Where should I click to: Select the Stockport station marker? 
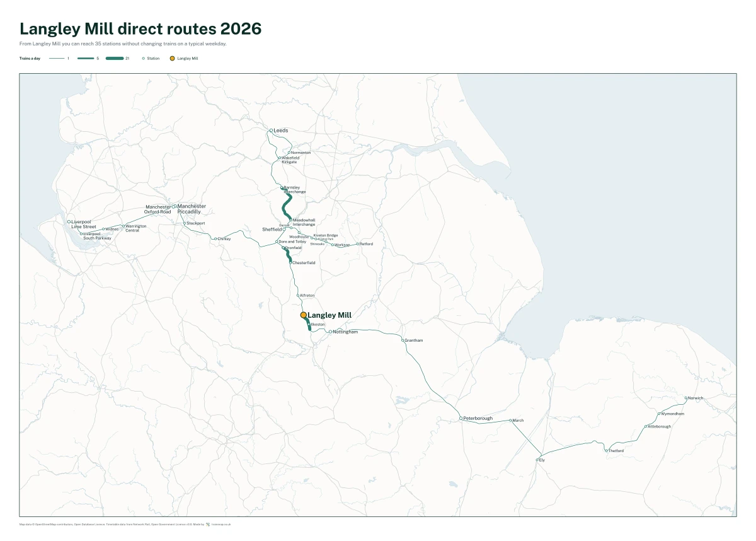pos(185,223)
